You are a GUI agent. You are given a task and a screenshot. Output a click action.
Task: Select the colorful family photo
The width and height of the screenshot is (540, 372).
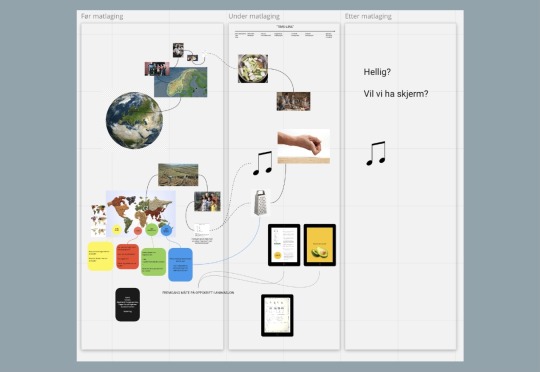coord(207,202)
